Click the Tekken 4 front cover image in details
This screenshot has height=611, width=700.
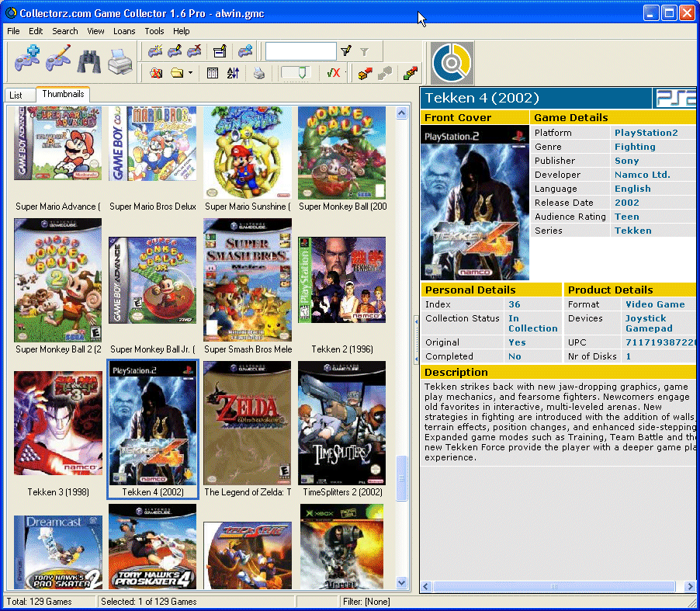tap(474, 203)
